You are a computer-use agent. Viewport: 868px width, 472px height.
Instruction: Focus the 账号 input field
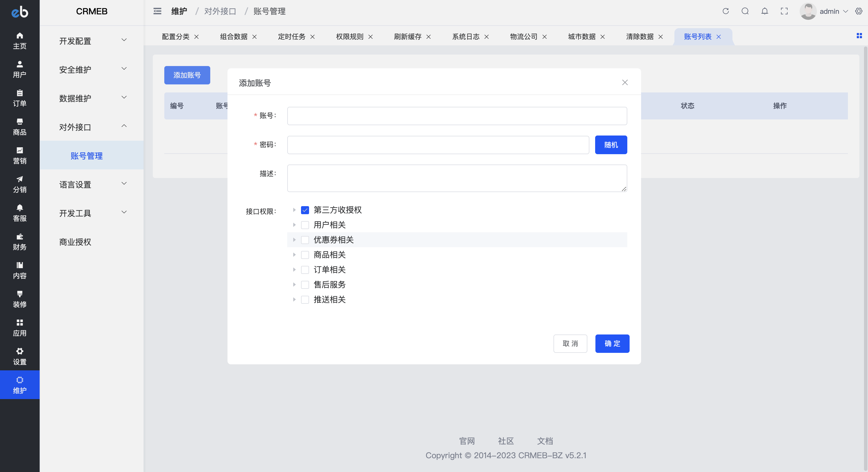pyautogui.click(x=457, y=116)
